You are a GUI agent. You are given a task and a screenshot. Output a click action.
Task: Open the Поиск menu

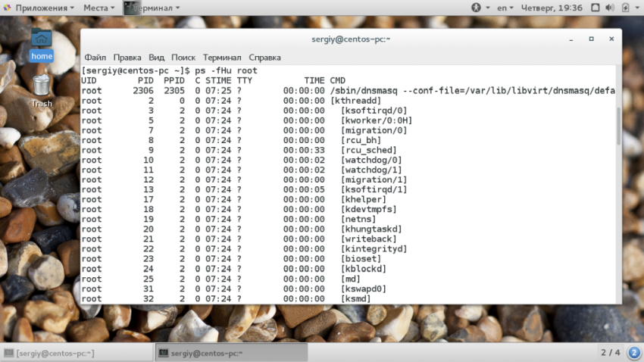point(183,58)
